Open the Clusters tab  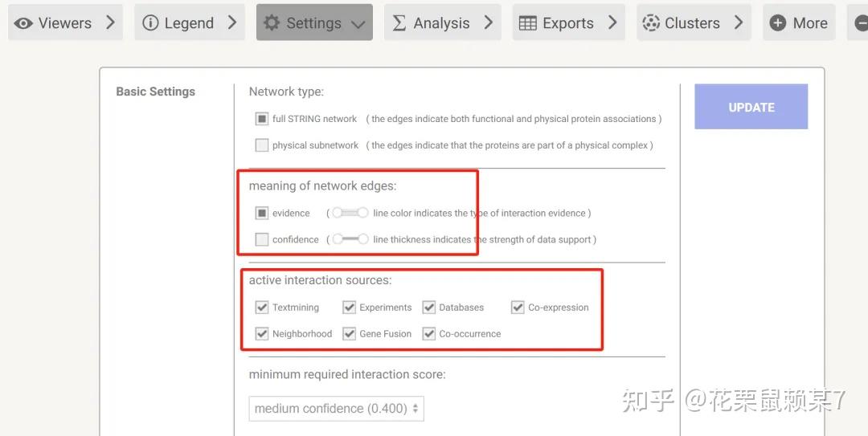[x=694, y=22]
